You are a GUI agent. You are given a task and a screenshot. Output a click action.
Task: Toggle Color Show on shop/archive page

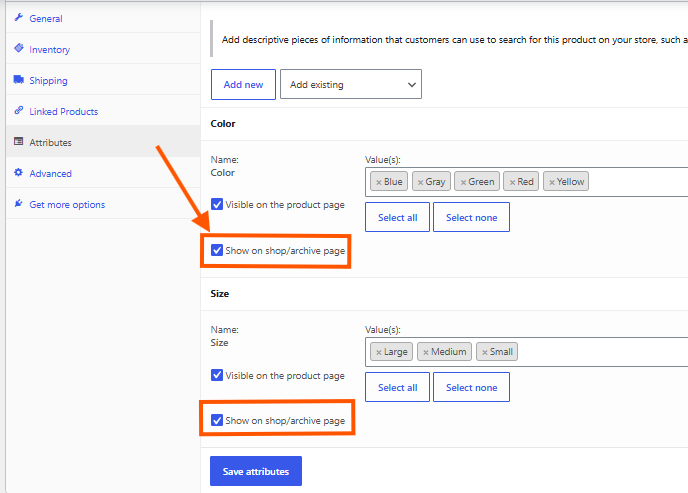(217, 250)
